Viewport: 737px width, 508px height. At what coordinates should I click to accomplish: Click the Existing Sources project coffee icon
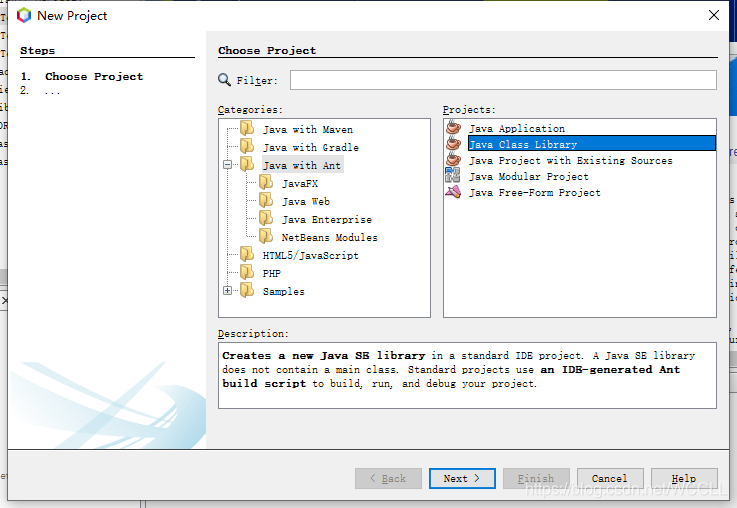click(x=454, y=159)
